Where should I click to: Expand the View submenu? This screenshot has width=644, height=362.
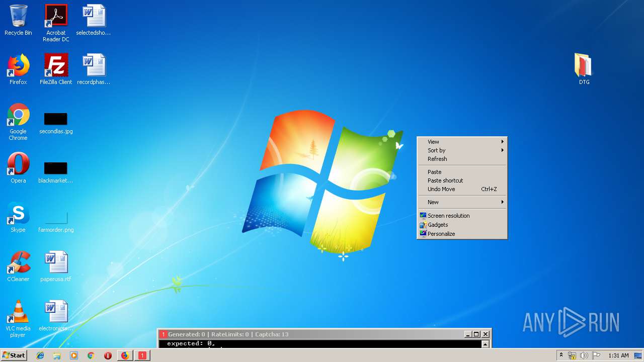click(x=462, y=142)
